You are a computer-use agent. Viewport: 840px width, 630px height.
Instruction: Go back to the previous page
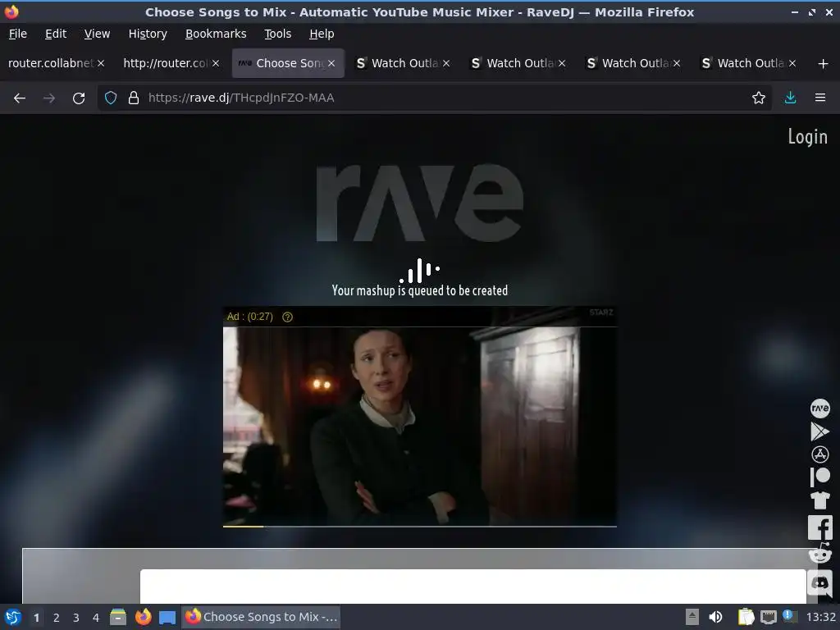[x=20, y=98]
